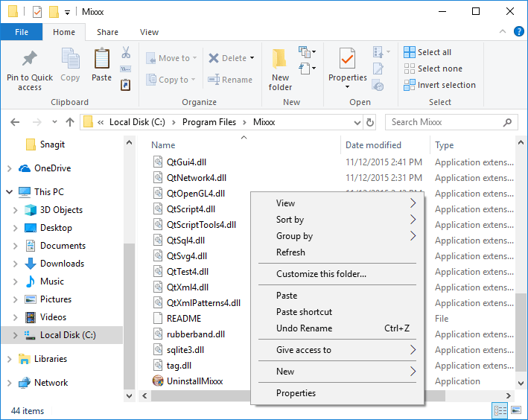Image resolution: width=528 pixels, height=420 pixels.
Task: Open the Properties dropdown arrow
Action: [x=347, y=87]
